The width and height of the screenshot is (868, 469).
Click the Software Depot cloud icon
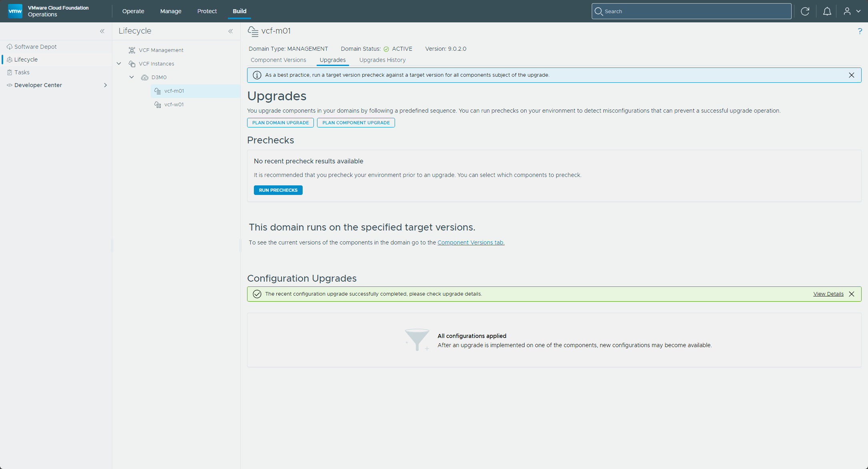tap(10, 47)
